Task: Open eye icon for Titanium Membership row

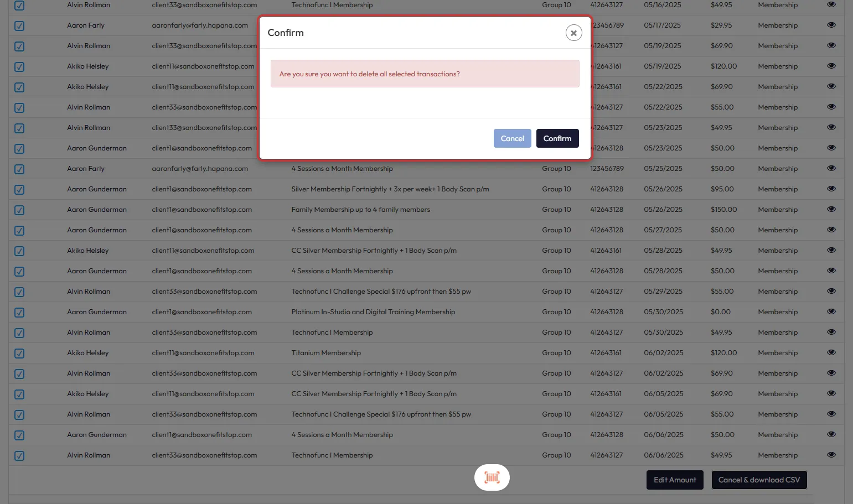Action: 831,353
